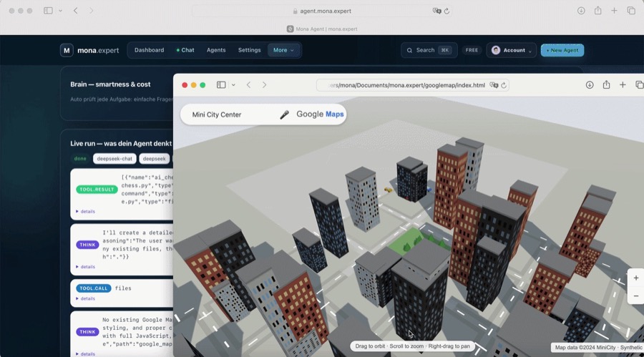This screenshot has width=644, height=357.
Task: Click the Google Maps logo
Action: 320,114
